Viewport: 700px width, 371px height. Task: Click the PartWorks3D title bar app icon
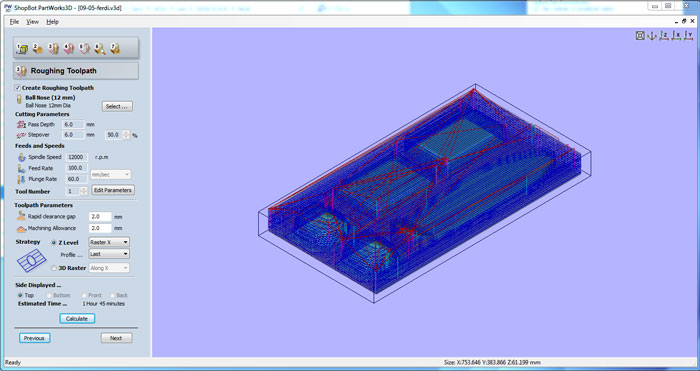8,7
